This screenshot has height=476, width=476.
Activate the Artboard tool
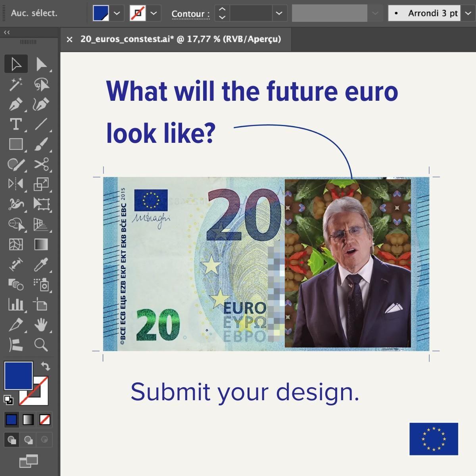tap(41, 305)
